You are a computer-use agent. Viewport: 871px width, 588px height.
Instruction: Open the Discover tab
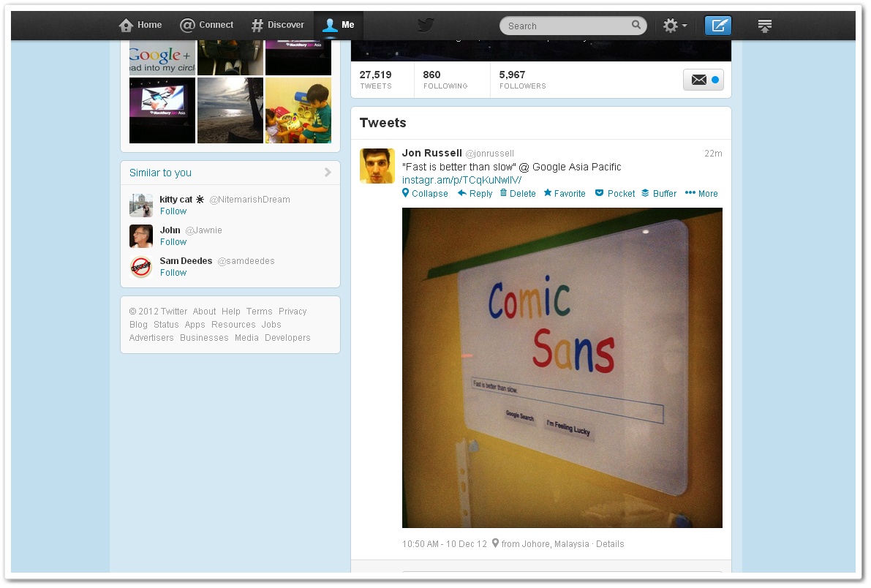(x=278, y=25)
